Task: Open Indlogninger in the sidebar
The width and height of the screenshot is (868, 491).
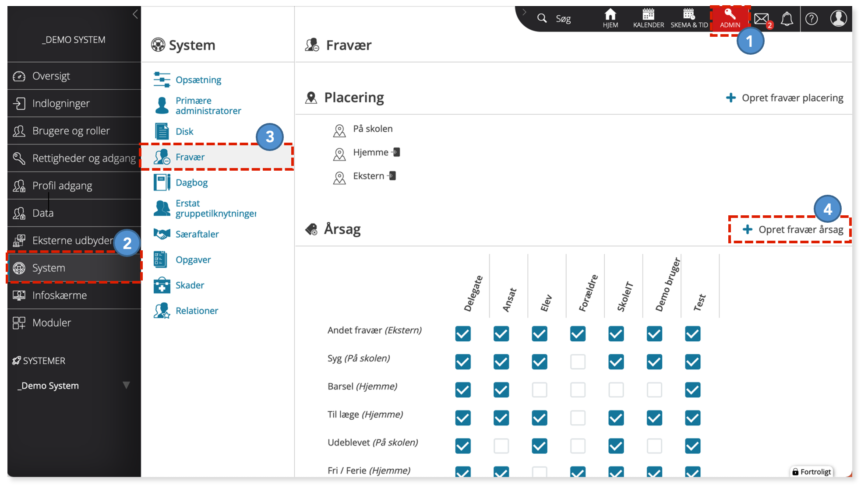Action: 74,103
